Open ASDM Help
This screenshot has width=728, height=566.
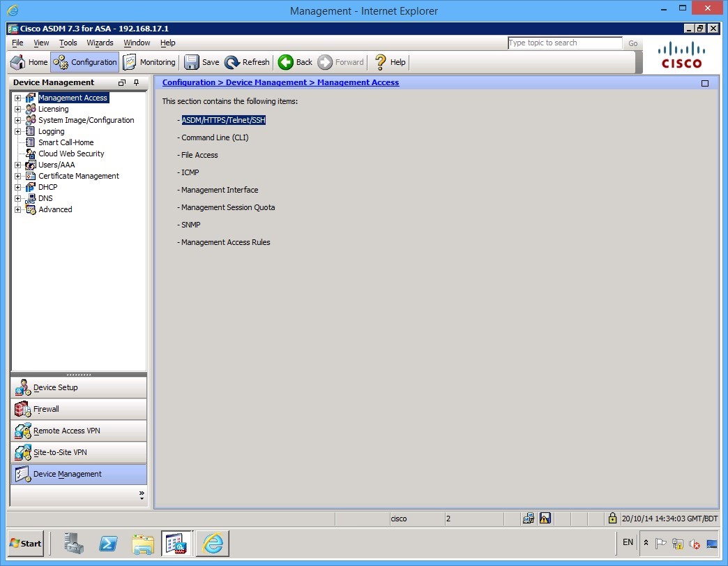(x=389, y=62)
